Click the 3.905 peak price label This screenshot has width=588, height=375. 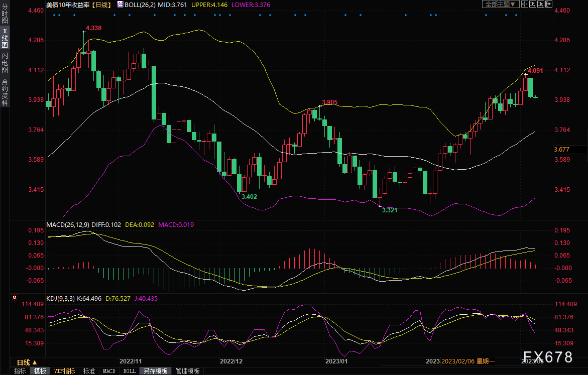pos(330,102)
